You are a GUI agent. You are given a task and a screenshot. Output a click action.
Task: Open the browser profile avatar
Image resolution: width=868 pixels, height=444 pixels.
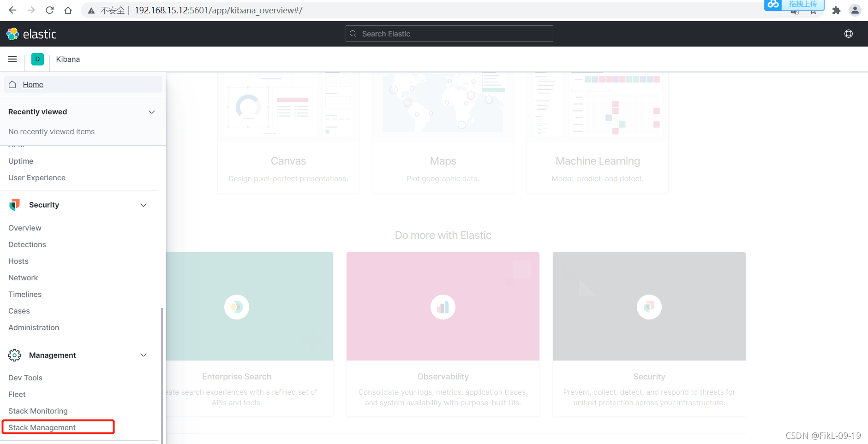(x=855, y=10)
